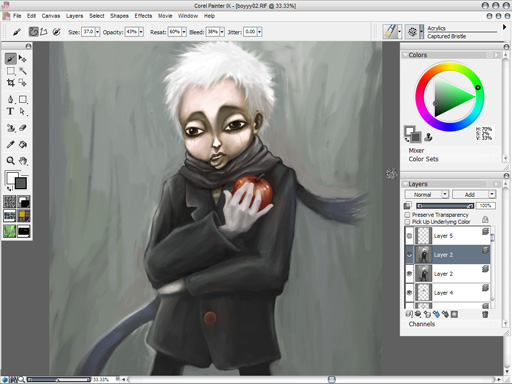Hide Layer 4 with its eye icon
Image resolution: width=512 pixels, height=384 pixels.
409,293
